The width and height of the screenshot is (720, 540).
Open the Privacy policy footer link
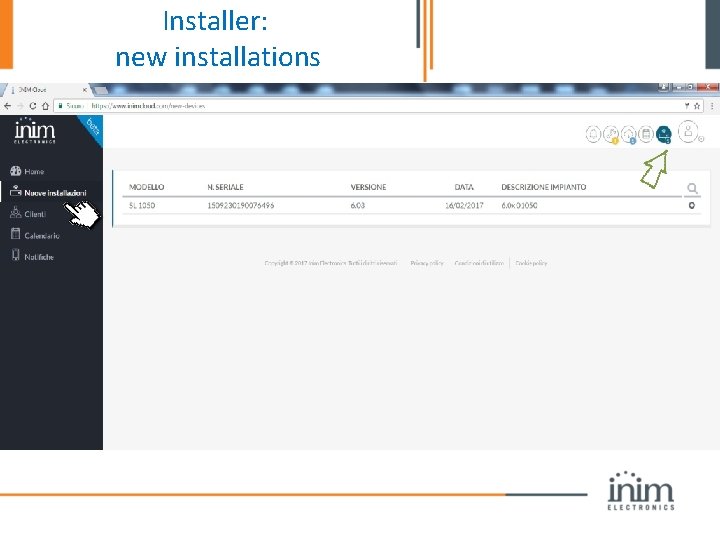pyautogui.click(x=427, y=263)
